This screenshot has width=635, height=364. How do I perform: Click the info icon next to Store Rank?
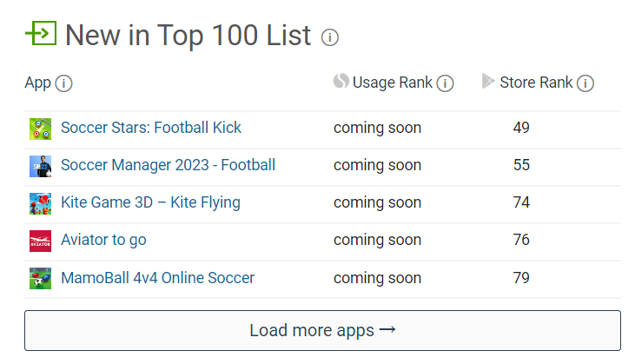coord(585,83)
